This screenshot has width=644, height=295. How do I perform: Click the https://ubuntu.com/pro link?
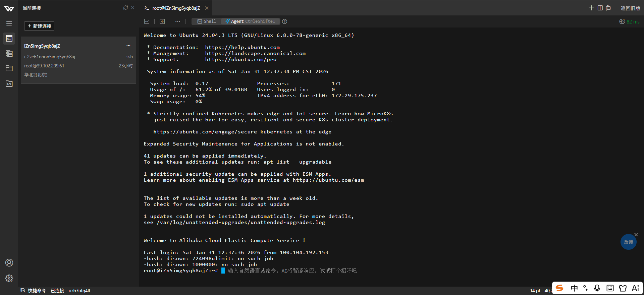point(240,59)
